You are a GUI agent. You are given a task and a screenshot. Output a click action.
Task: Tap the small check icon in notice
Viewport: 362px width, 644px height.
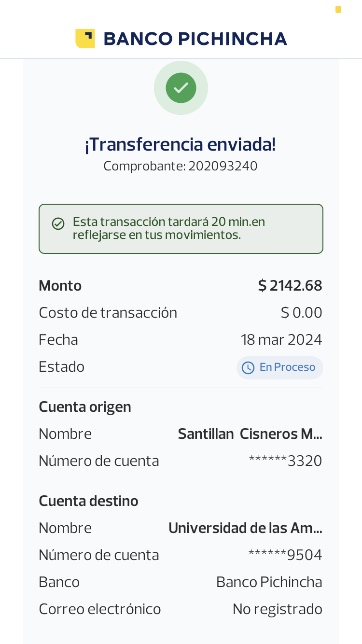coord(58,224)
